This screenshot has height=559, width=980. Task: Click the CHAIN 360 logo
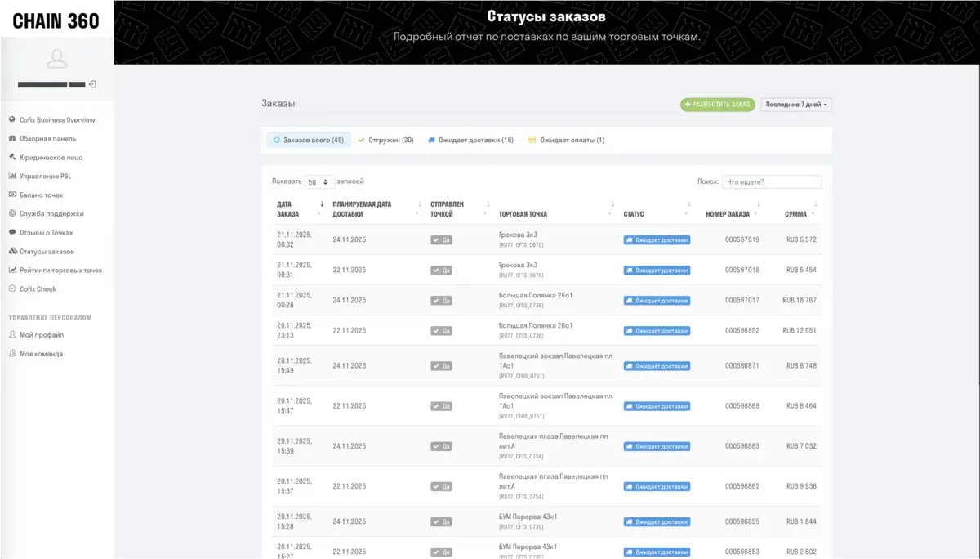click(56, 21)
